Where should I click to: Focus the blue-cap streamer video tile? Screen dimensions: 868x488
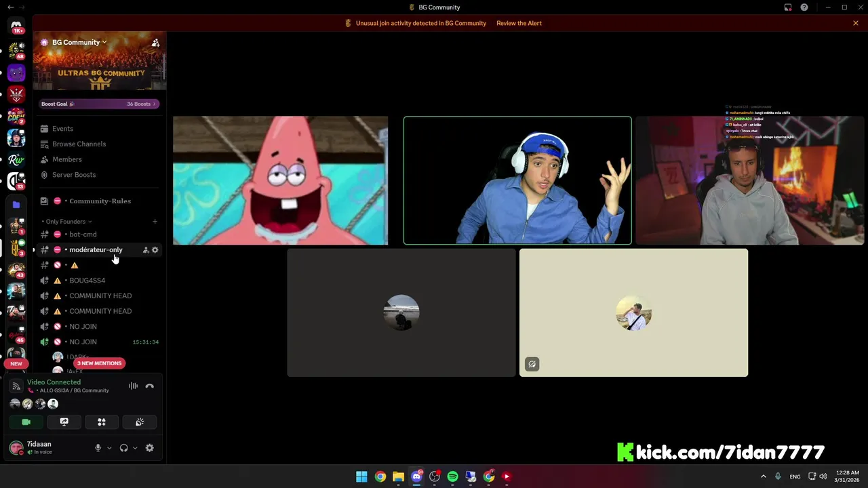pyautogui.click(x=517, y=180)
